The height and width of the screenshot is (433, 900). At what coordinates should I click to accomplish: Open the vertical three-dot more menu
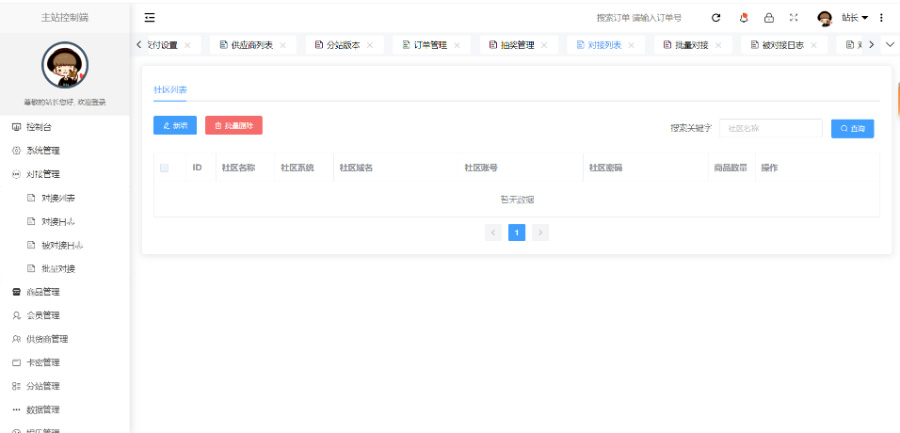pos(881,17)
